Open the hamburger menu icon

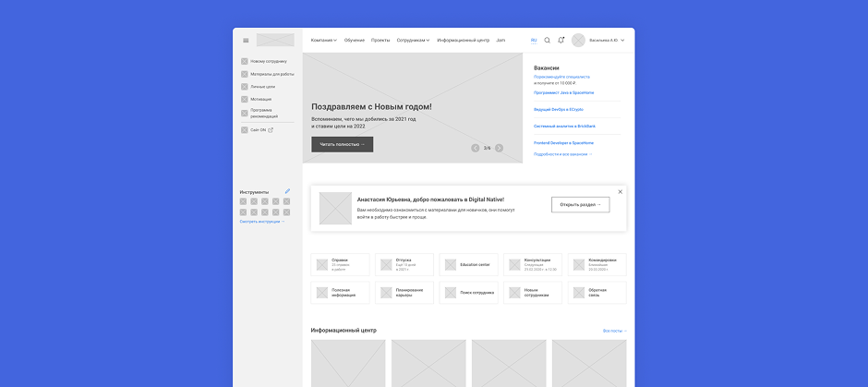coord(246,41)
